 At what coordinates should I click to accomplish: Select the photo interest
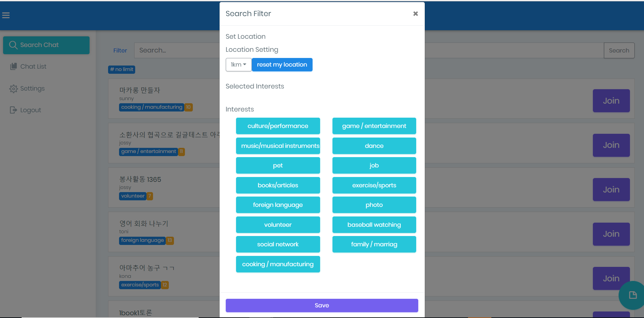point(374,205)
